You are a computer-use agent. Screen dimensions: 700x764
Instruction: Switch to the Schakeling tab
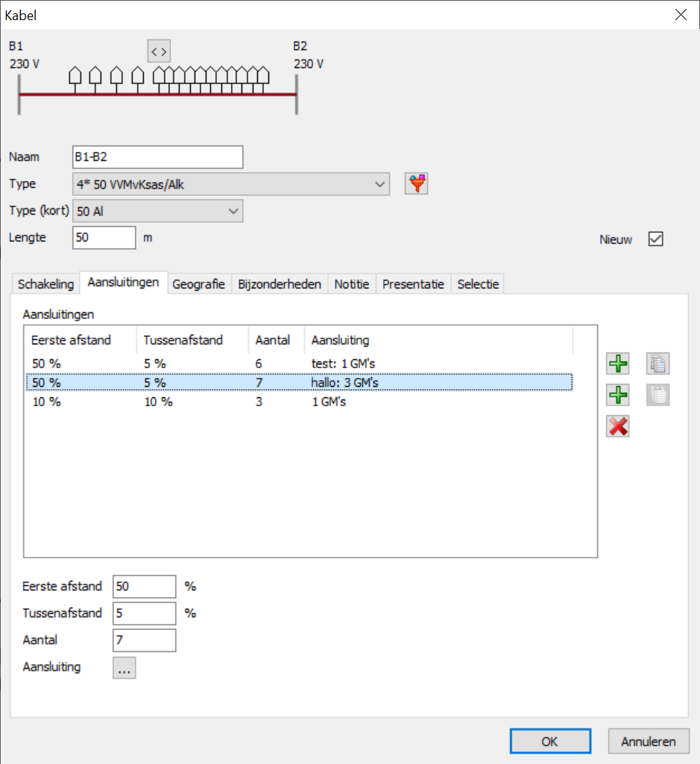(45, 284)
